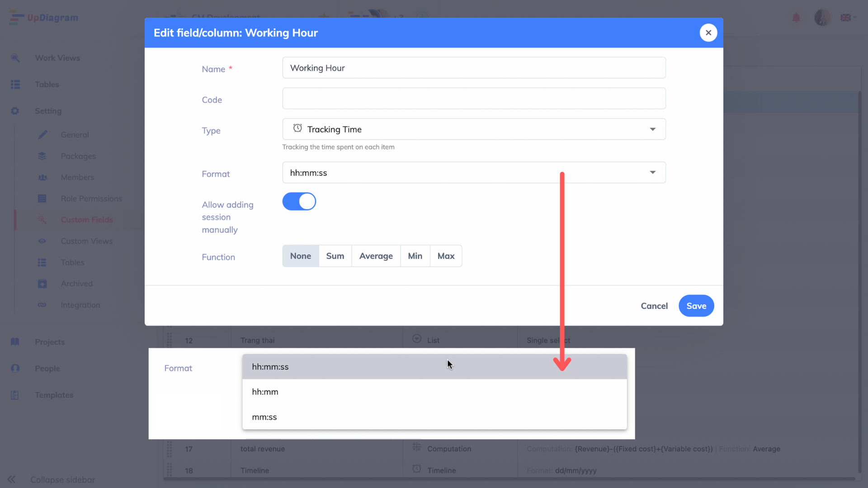The height and width of the screenshot is (488, 868).
Task: Click the 'Trang thai' field name
Action: [x=257, y=340]
